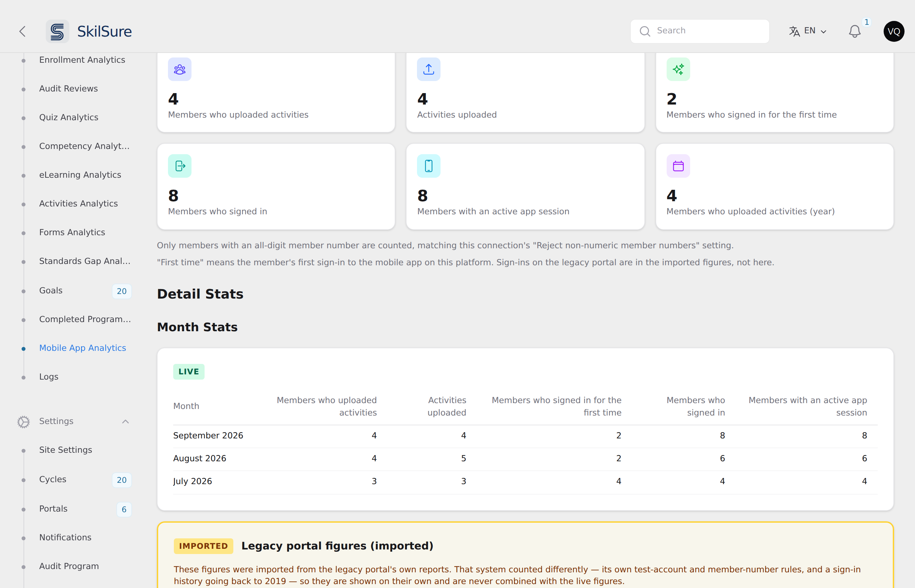
Task: Open Goals in sidebar
Action: (51, 290)
